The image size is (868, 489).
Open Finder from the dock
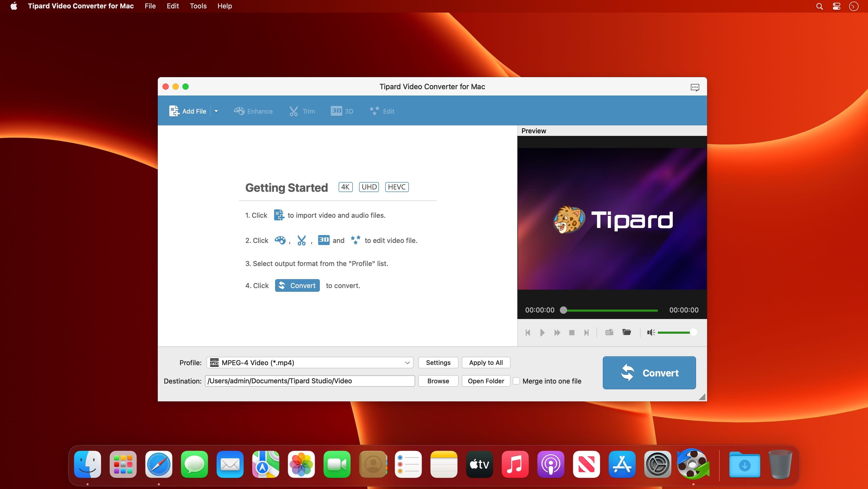87,464
